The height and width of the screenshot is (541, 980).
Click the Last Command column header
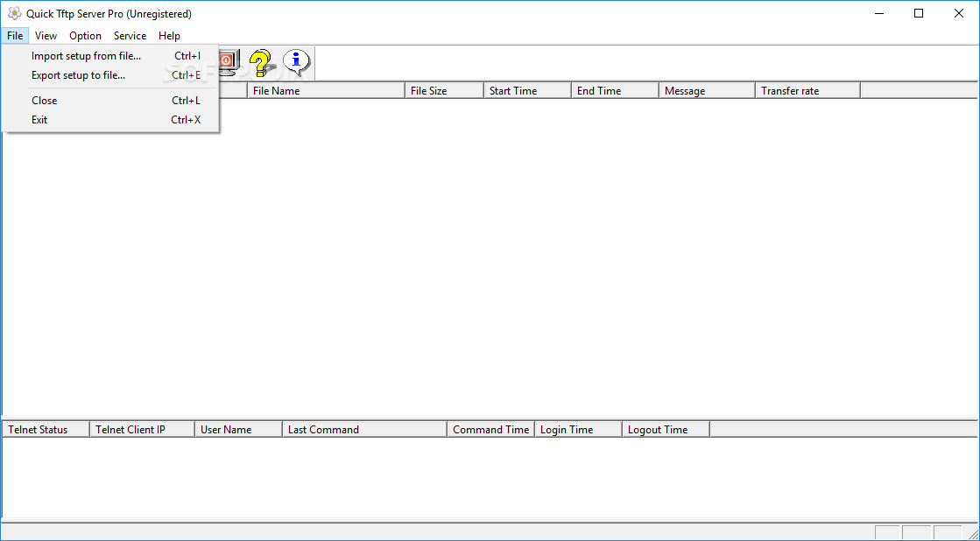click(364, 429)
